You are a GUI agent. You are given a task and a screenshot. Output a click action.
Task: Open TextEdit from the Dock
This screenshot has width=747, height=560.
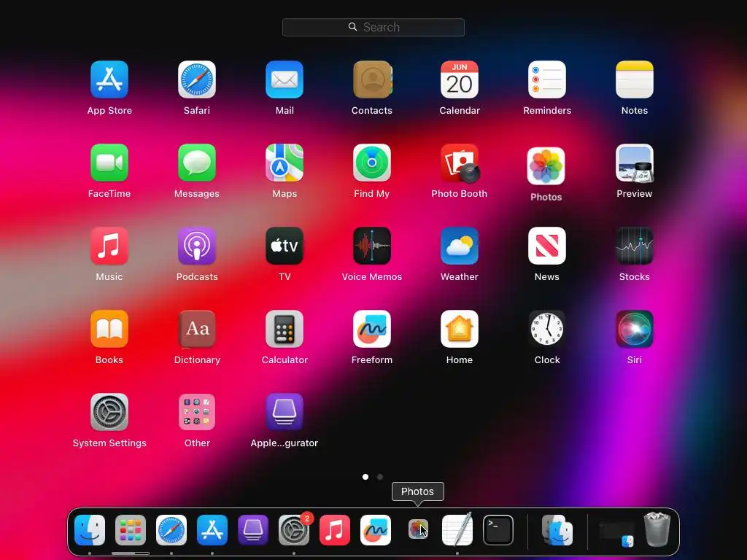pyautogui.click(x=457, y=529)
